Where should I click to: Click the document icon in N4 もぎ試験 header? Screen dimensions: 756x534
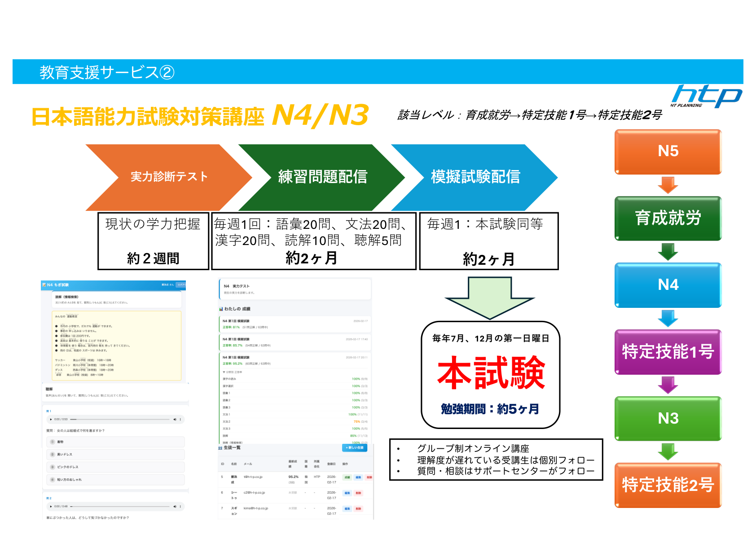44,285
